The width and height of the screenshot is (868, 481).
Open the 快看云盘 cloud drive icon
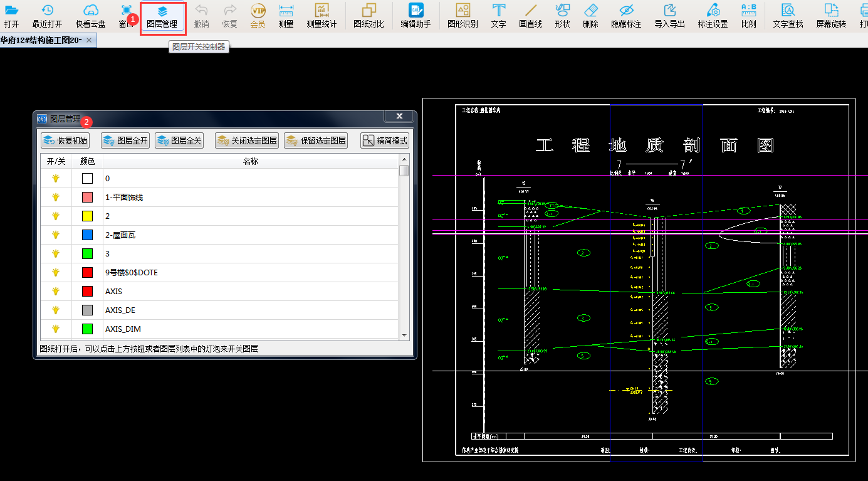coord(91,16)
